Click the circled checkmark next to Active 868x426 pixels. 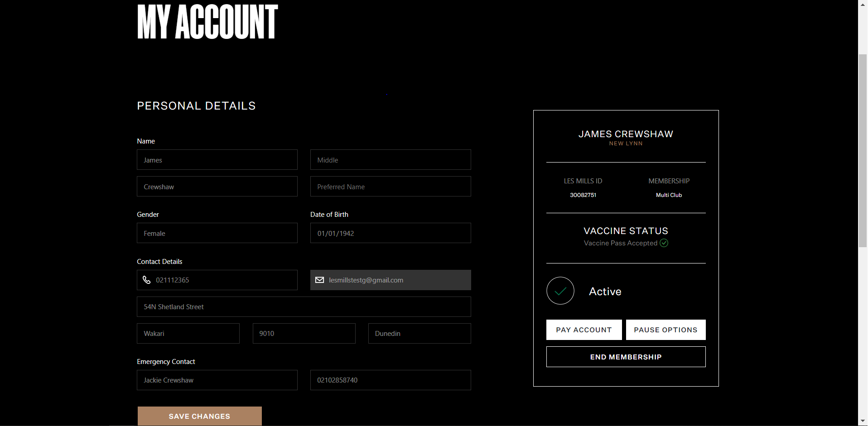[x=560, y=291]
